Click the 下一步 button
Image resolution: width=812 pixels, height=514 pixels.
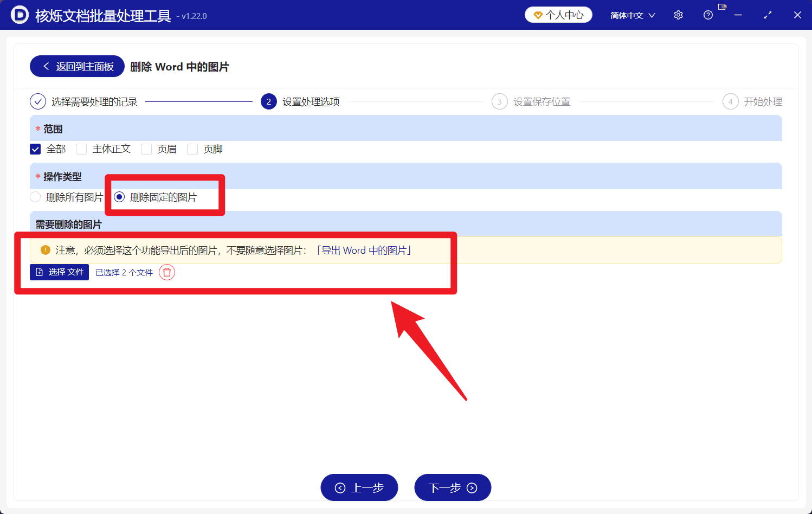tap(453, 487)
